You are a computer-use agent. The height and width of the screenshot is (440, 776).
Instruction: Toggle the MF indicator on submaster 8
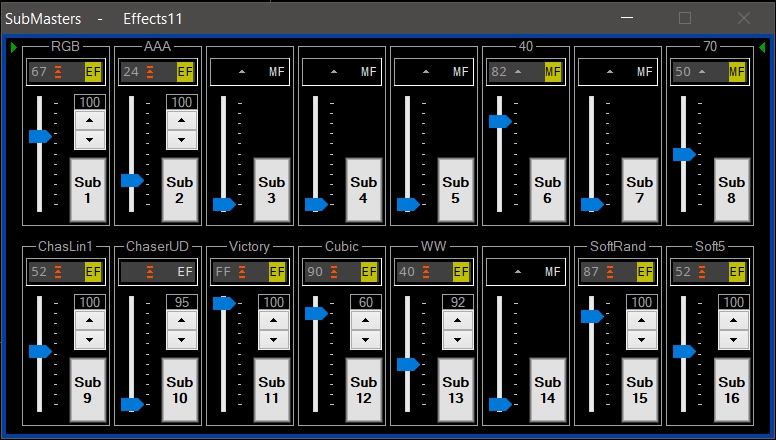[x=737, y=72]
